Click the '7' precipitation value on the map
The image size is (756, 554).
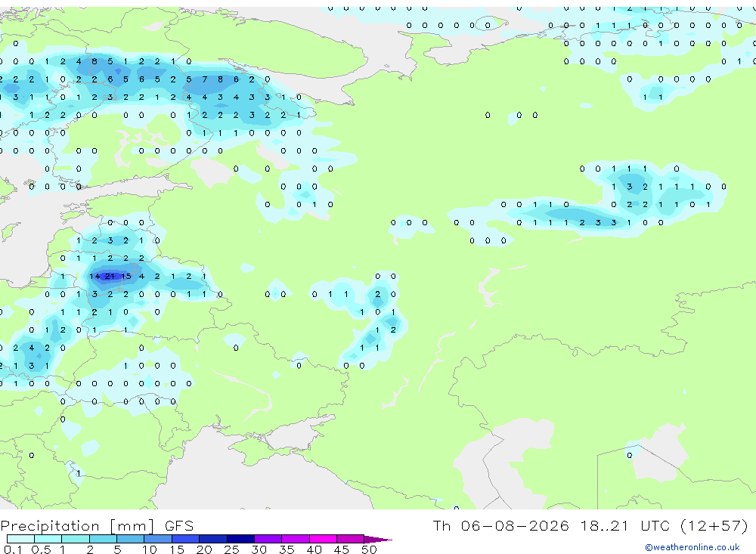(x=204, y=79)
